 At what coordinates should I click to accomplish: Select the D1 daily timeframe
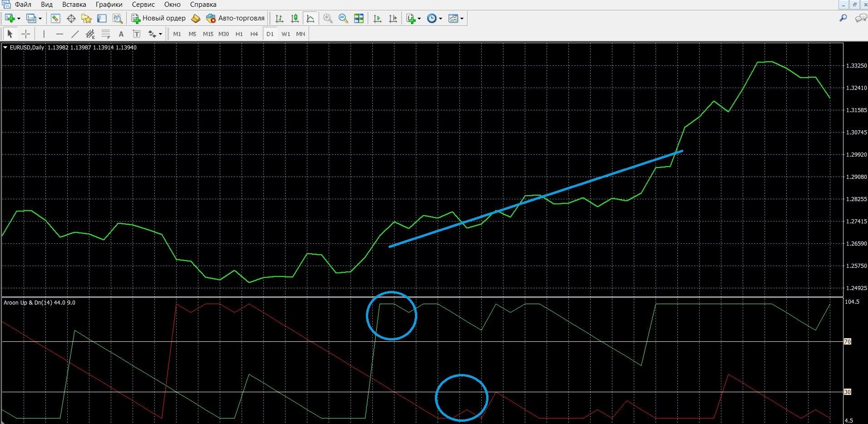(x=270, y=34)
